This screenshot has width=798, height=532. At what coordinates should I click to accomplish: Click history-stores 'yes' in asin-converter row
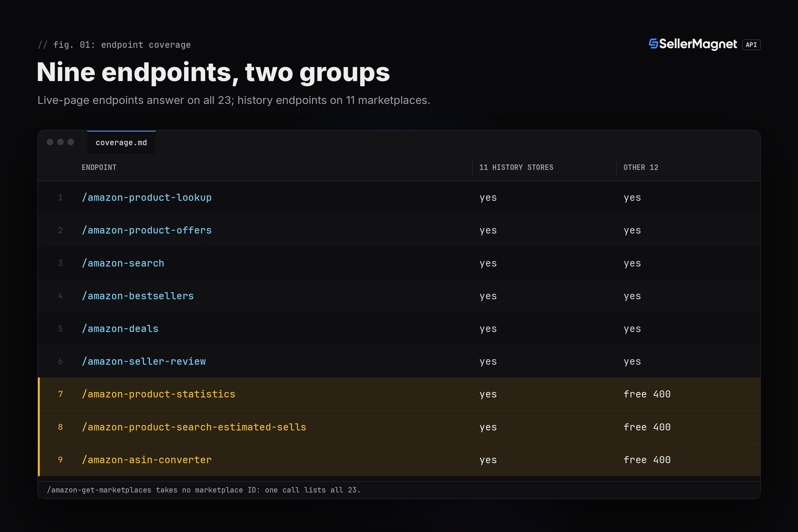coord(488,460)
